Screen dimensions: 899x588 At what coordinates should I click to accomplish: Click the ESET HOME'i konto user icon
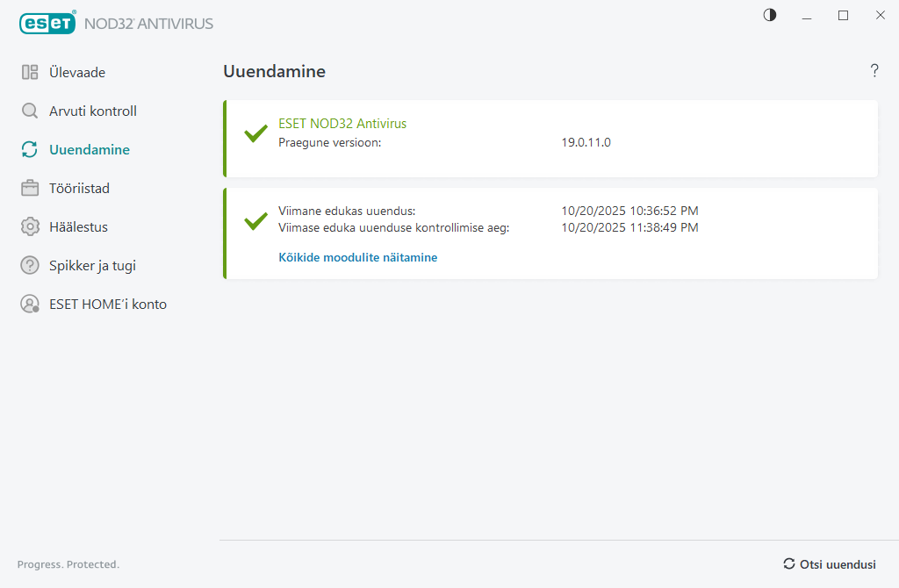[30, 305]
